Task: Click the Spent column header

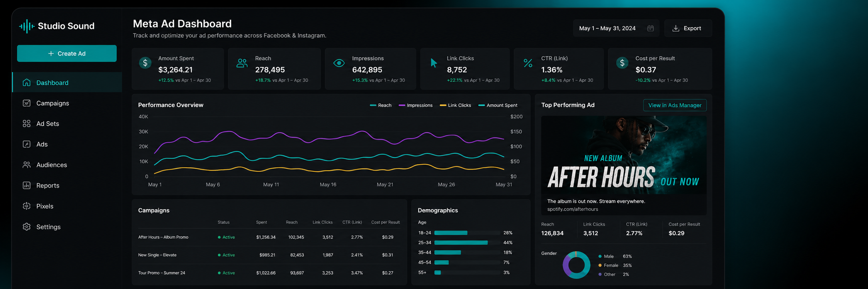Action: (x=261, y=222)
